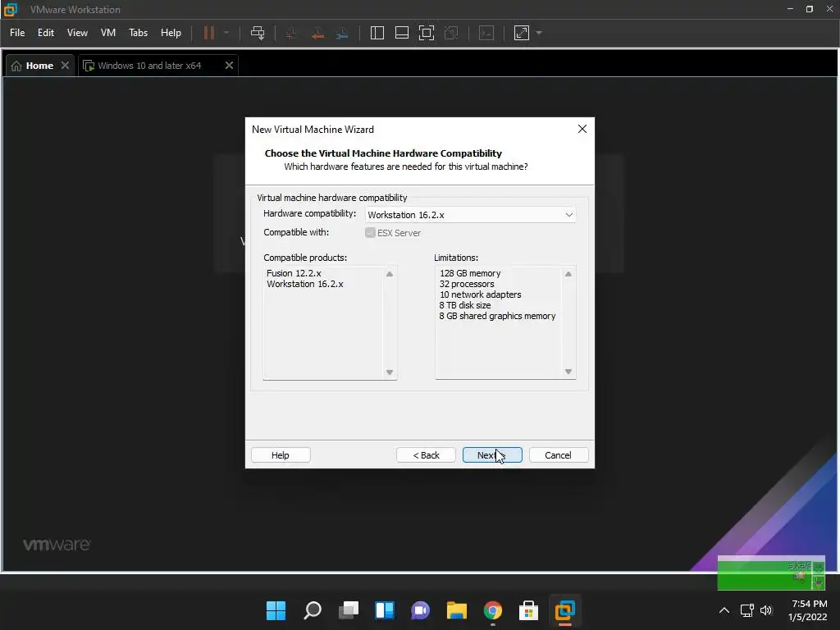This screenshot has width=840, height=630.
Task: Open the Help menu
Action: coord(171,33)
